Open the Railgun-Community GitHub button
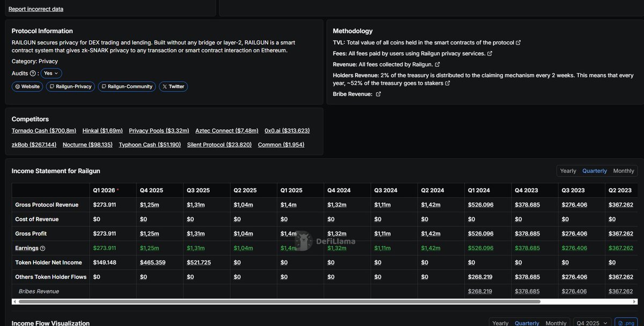 tap(127, 86)
